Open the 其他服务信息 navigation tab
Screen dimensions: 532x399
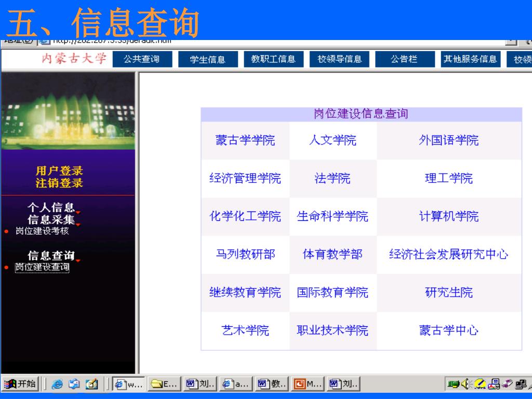[x=471, y=59]
